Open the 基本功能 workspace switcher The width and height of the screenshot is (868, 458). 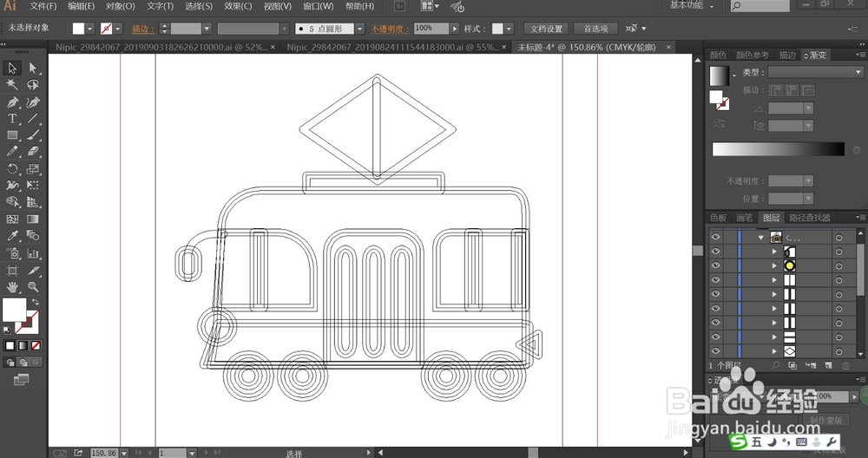692,5
